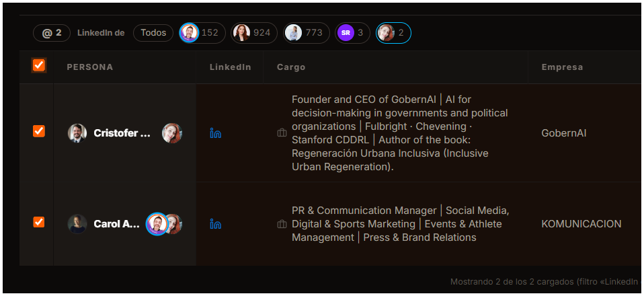Filter by SR owner with 3 contacts
Screen dimensions: 644x296
click(x=352, y=33)
